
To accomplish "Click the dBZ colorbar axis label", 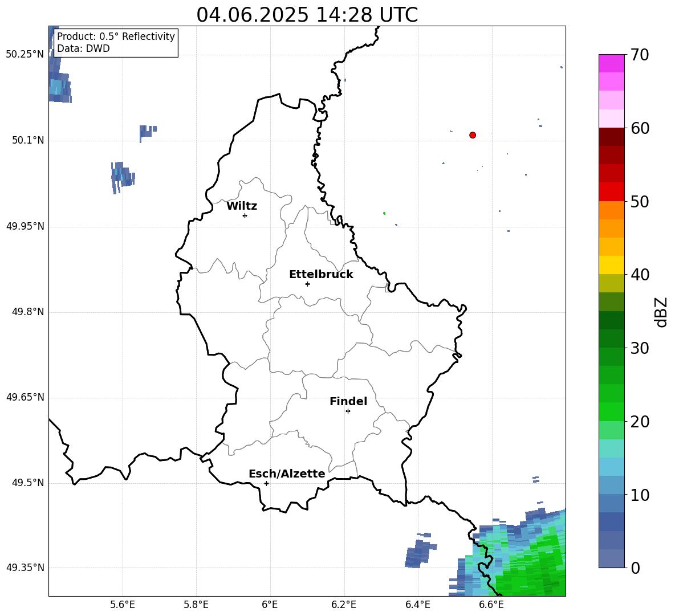I will coord(661,312).
